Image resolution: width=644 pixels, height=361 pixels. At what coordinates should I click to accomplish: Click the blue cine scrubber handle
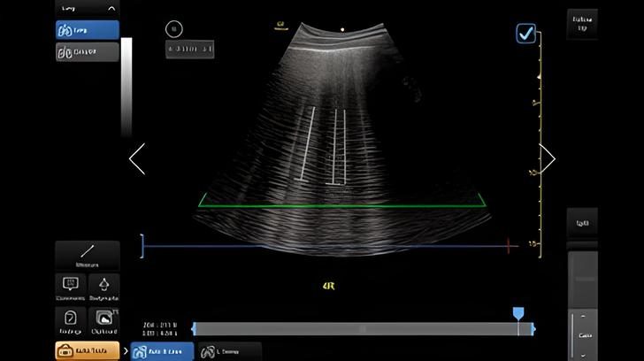518,314
